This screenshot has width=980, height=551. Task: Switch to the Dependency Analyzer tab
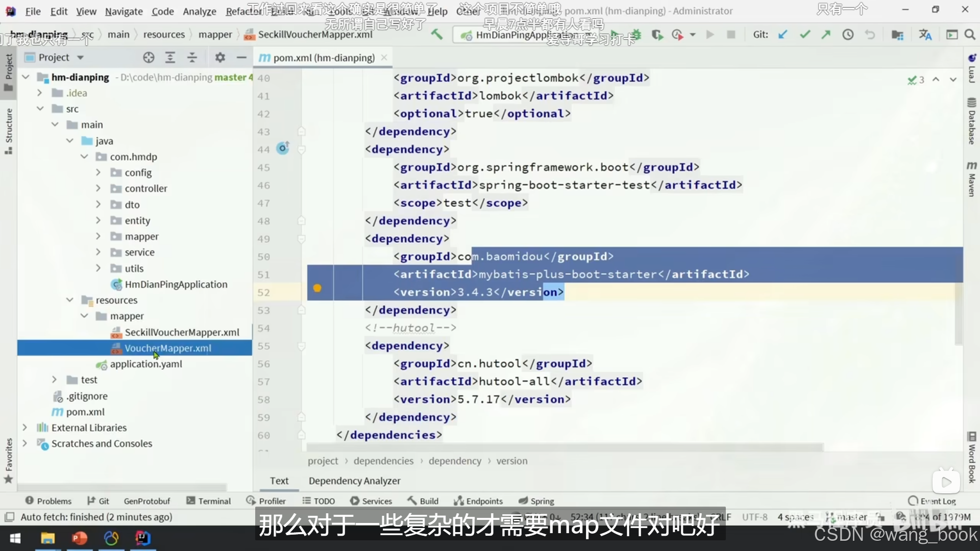(354, 481)
